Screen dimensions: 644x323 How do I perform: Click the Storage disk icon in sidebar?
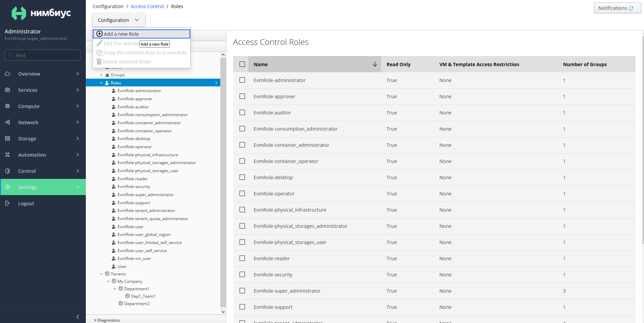click(7, 138)
